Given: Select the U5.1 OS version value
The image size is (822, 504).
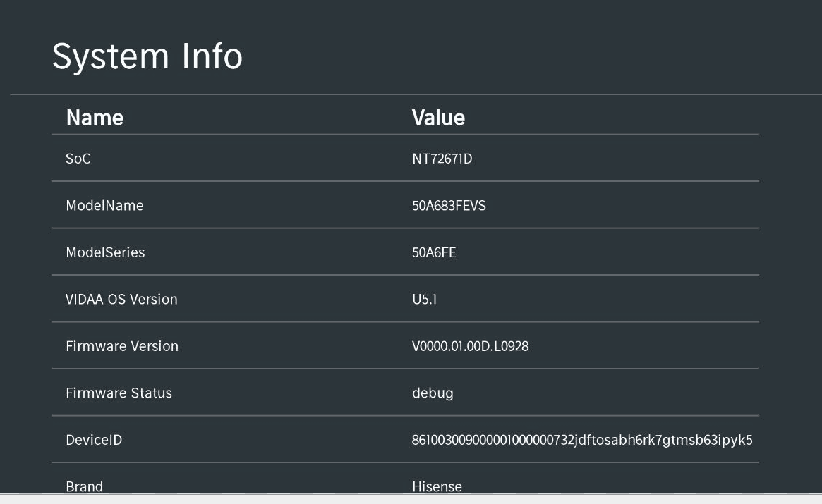Looking at the screenshot, I should (x=425, y=299).
